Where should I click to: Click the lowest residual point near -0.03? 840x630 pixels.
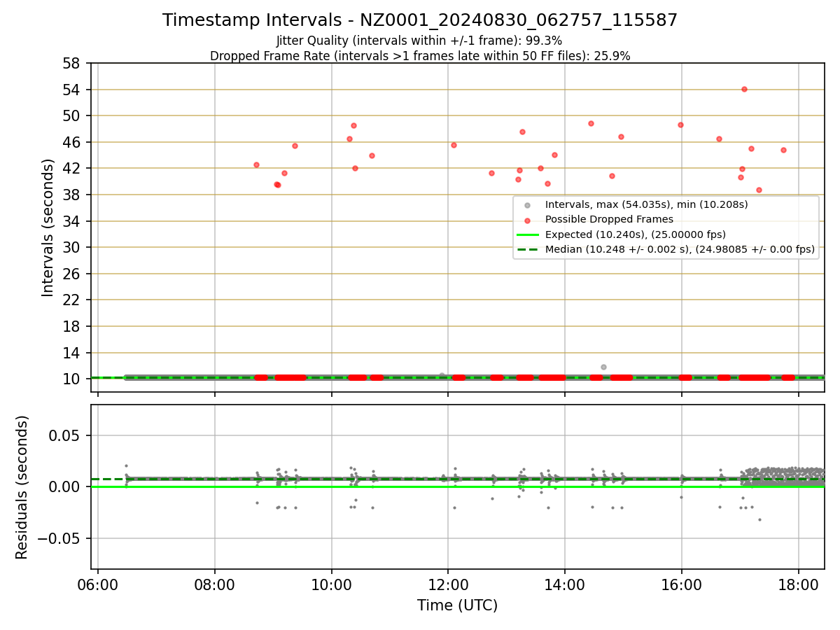pyautogui.click(x=759, y=519)
